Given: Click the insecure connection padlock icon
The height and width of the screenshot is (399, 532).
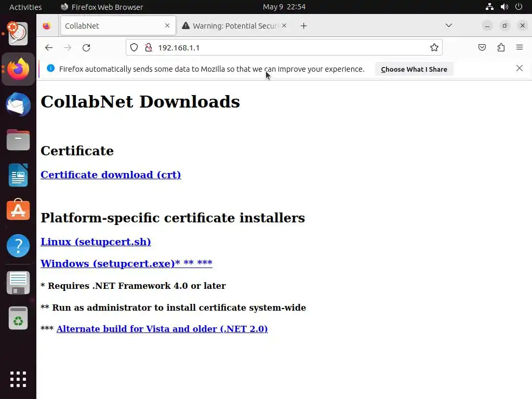Looking at the screenshot, I should (149, 47).
